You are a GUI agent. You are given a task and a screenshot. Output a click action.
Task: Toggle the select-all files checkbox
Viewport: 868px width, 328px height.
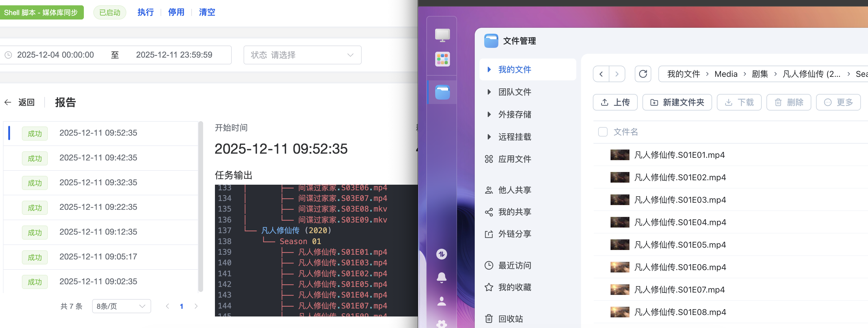point(603,132)
